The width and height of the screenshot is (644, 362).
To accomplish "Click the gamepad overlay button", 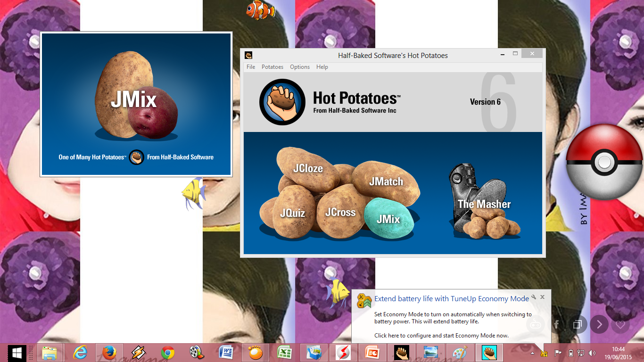I will [536, 324].
